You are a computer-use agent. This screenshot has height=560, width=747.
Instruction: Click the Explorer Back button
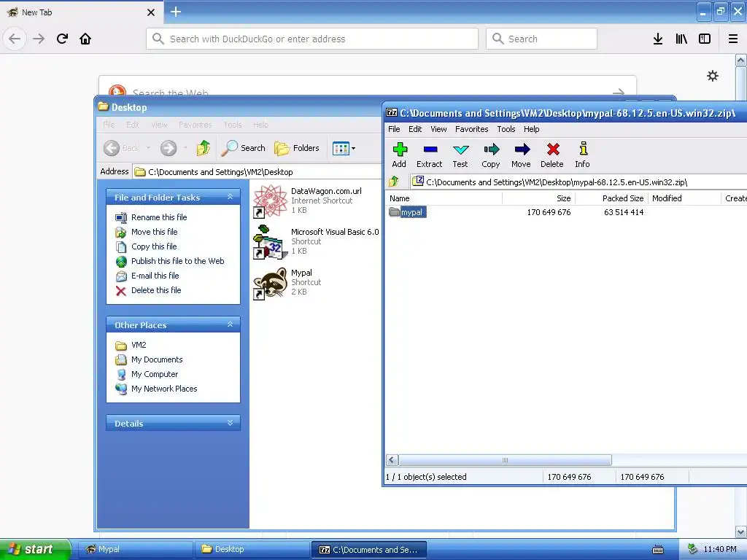[x=121, y=148]
